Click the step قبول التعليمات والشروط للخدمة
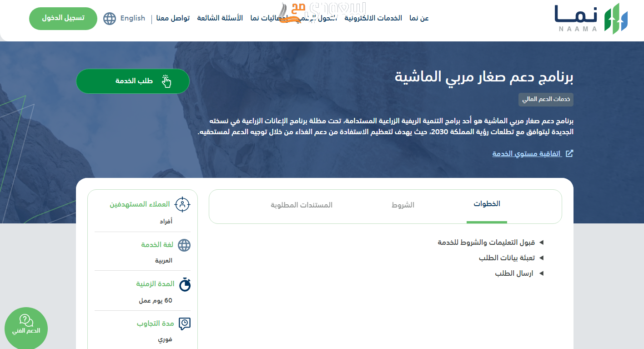This screenshot has height=349, width=644. click(x=486, y=243)
